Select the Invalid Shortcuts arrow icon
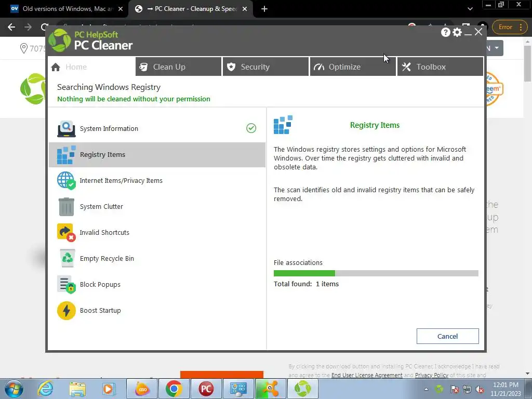 (x=66, y=232)
